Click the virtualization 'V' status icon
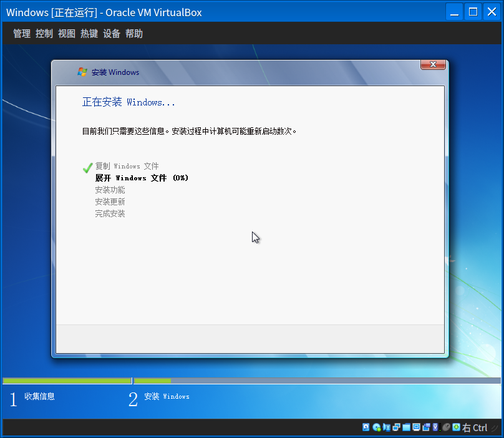The width and height of the screenshot is (504, 438). coord(435,427)
